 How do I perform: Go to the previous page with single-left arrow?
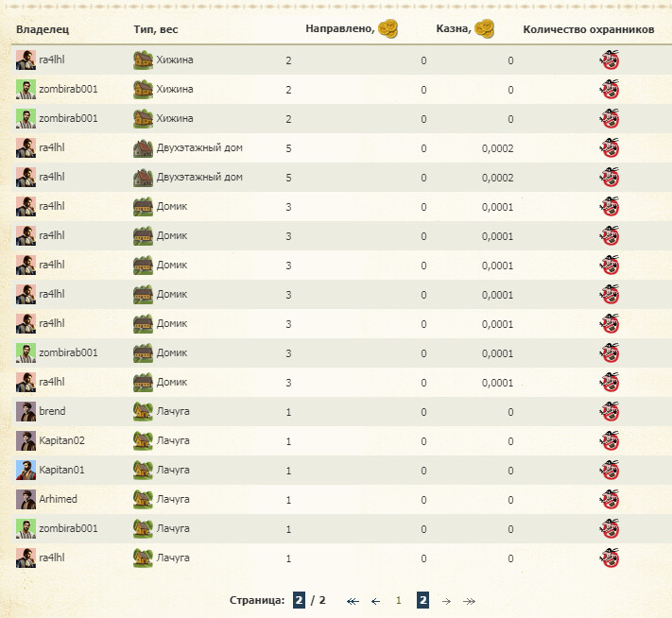click(x=375, y=600)
